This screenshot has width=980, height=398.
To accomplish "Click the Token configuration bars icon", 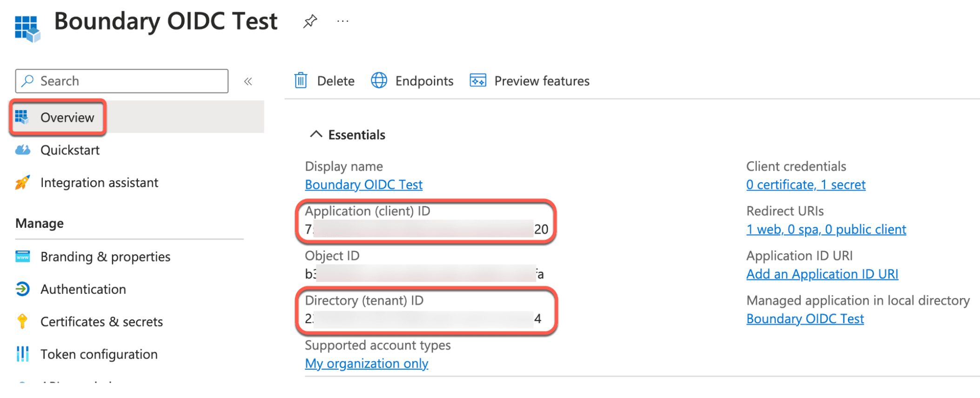I will pyautogui.click(x=22, y=354).
